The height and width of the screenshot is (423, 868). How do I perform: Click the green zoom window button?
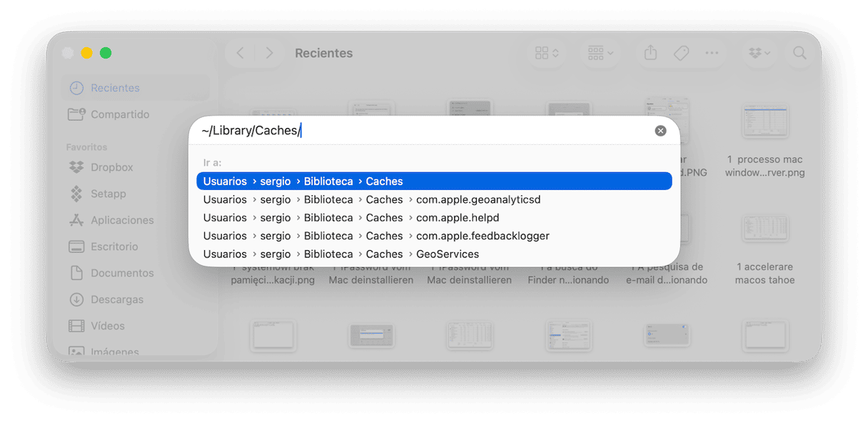[x=106, y=53]
